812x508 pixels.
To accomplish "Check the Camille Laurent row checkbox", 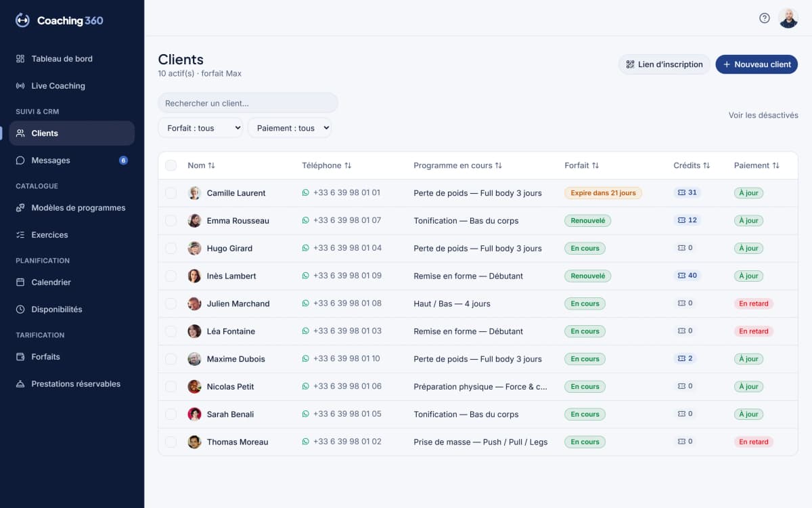I will coord(171,193).
